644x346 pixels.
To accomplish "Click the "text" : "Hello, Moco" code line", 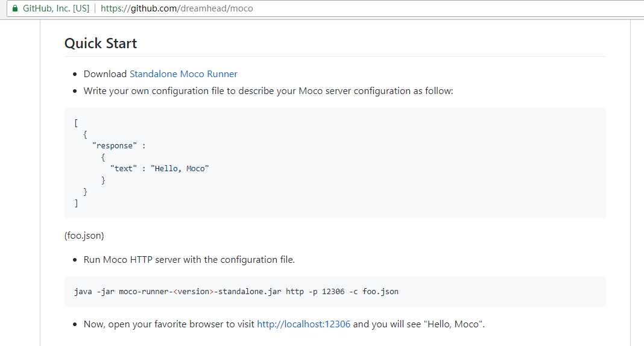I will coord(159,169).
